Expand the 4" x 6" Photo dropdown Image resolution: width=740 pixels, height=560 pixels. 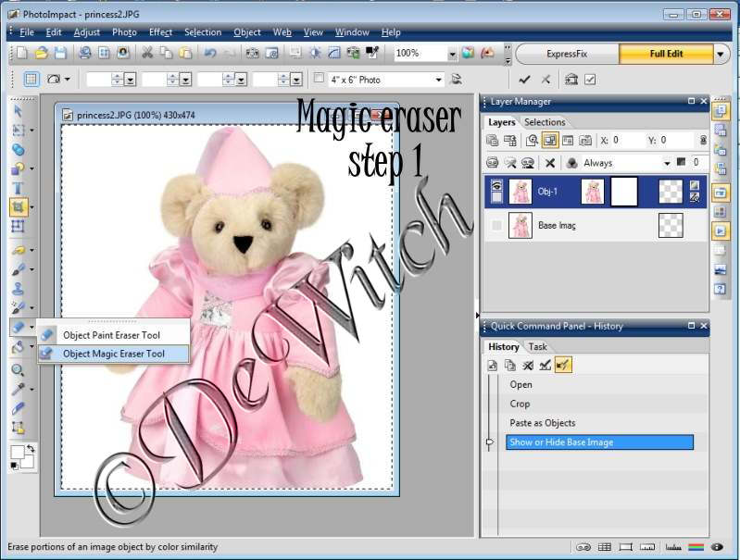[438, 80]
